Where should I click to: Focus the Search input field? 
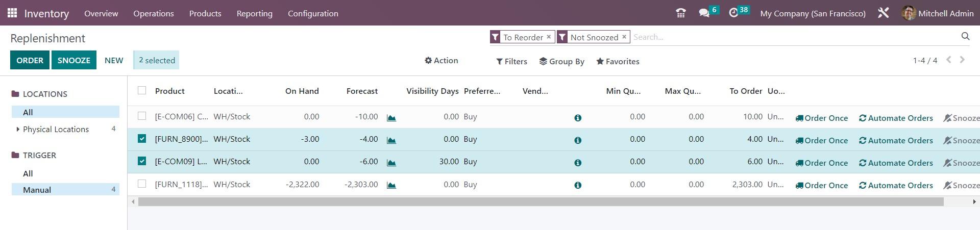coord(794,37)
